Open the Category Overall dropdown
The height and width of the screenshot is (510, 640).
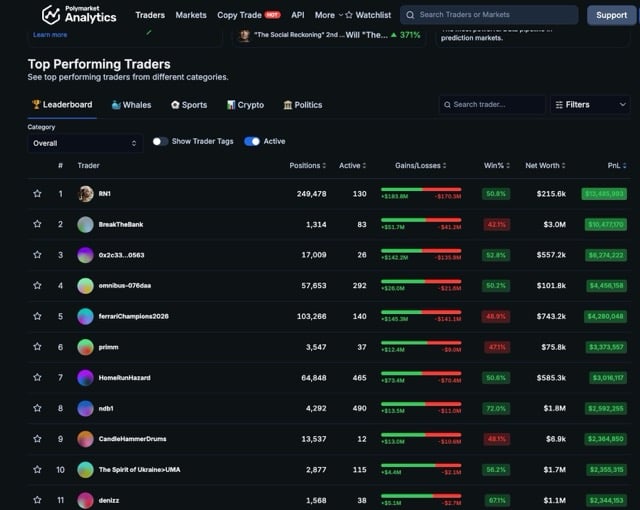click(x=85, y=143)
